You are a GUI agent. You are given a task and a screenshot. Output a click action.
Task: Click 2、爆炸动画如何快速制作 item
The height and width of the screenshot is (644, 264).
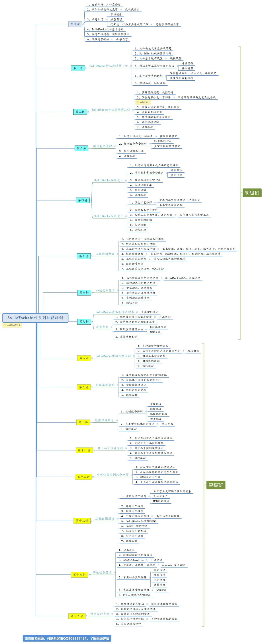138,283
